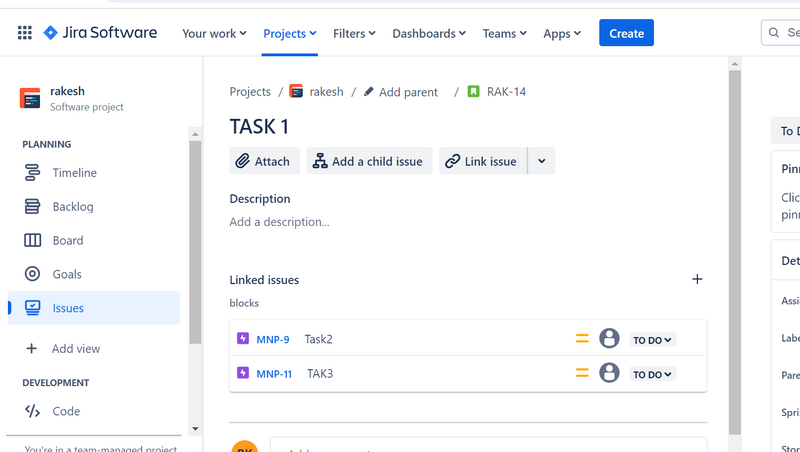The image size is (800, 452).
Task: Open Goals from the sidebar
Action: (x=67, y=274)
